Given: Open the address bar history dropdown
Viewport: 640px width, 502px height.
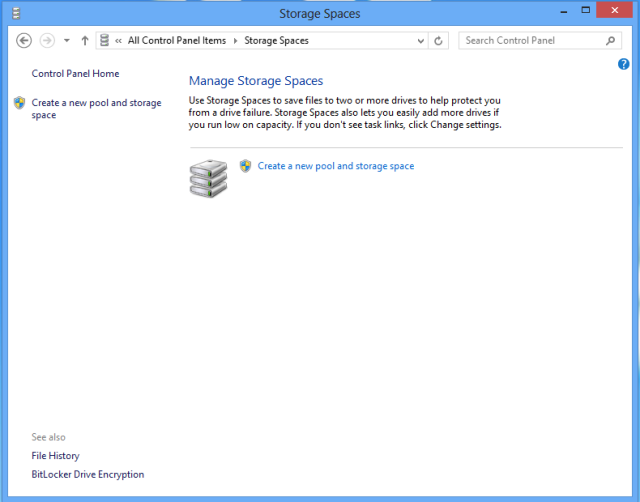Looking at the screenshot, I should (x=420, y=41).
